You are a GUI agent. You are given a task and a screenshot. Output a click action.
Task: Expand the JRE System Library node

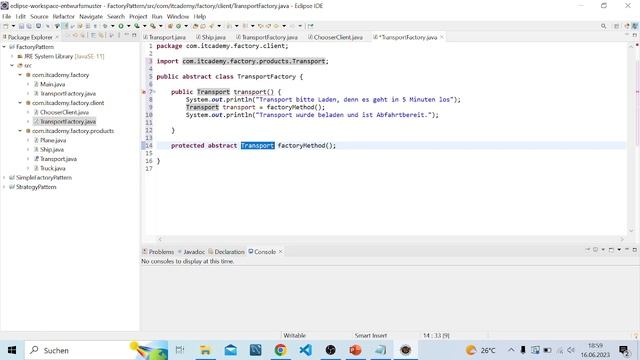coord(12,56)
